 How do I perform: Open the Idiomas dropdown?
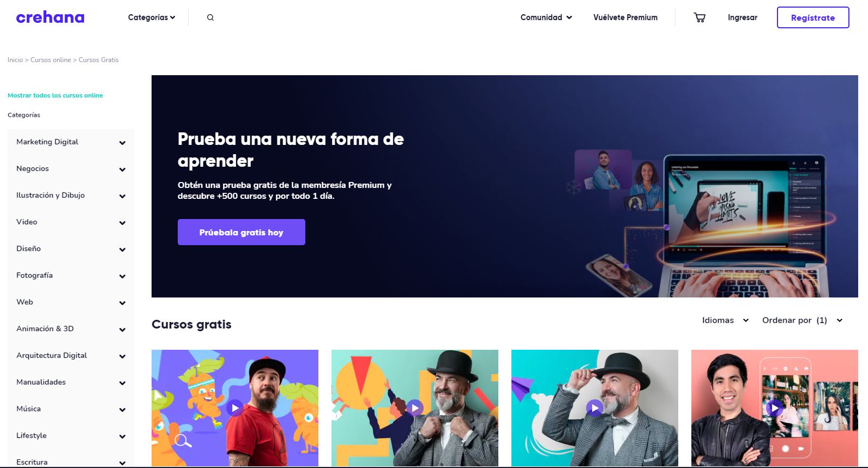point(725,320)
